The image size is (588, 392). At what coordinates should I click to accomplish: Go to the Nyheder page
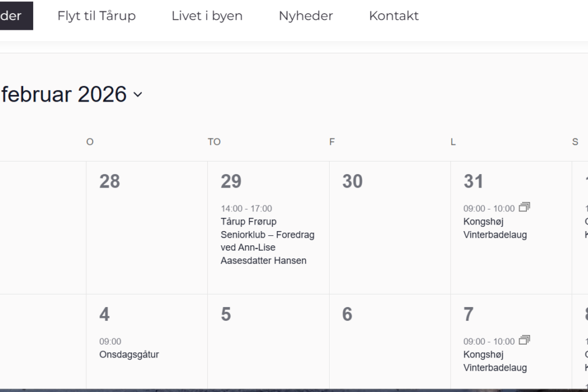click(305, 16)
